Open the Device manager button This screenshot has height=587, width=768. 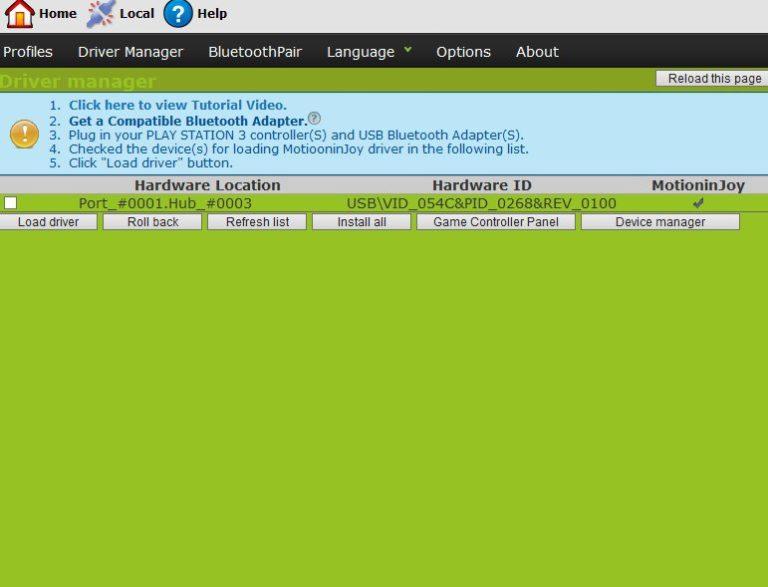point(660,222)
